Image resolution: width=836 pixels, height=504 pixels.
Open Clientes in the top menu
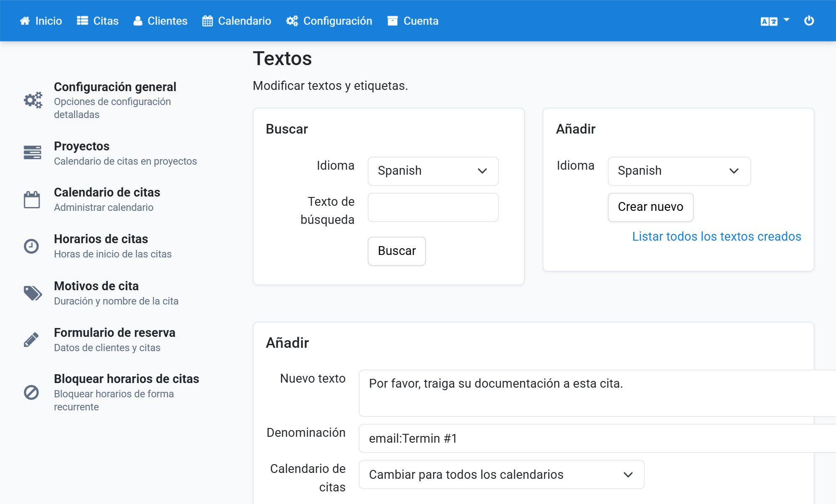pos(160,21)
